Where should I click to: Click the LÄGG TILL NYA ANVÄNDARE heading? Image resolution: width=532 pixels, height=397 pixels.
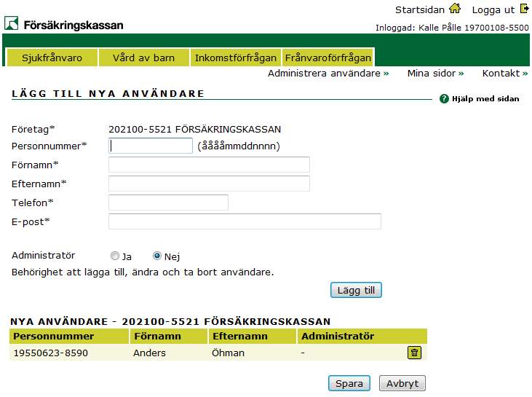(x=108, y=94)
